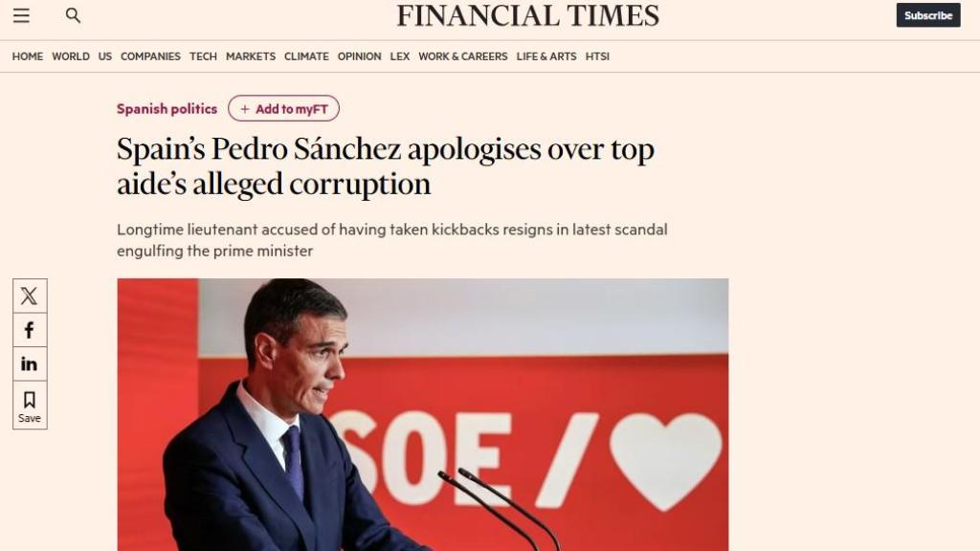Share the article on Facebook

(30, 329)
